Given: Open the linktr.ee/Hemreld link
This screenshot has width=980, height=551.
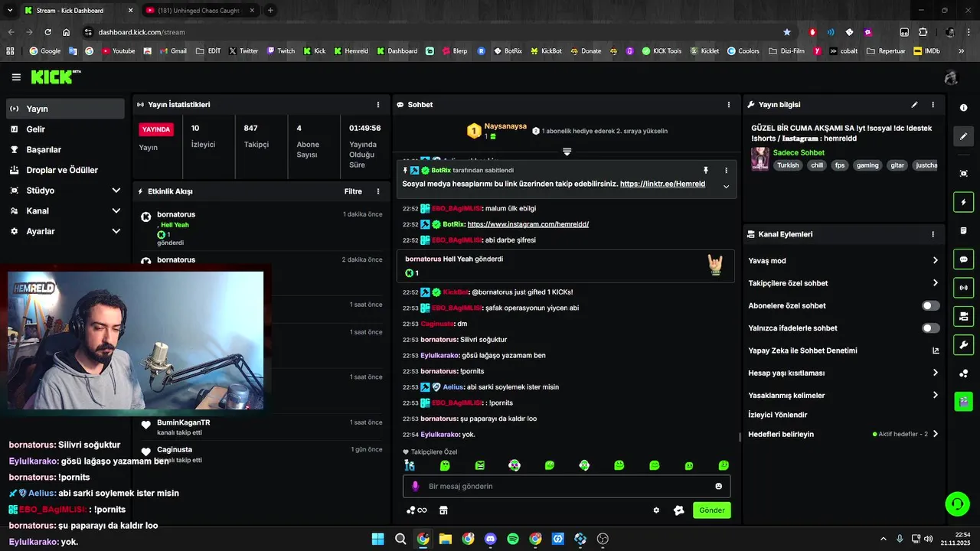Looking at the screenshot, I should pos(662,184).
